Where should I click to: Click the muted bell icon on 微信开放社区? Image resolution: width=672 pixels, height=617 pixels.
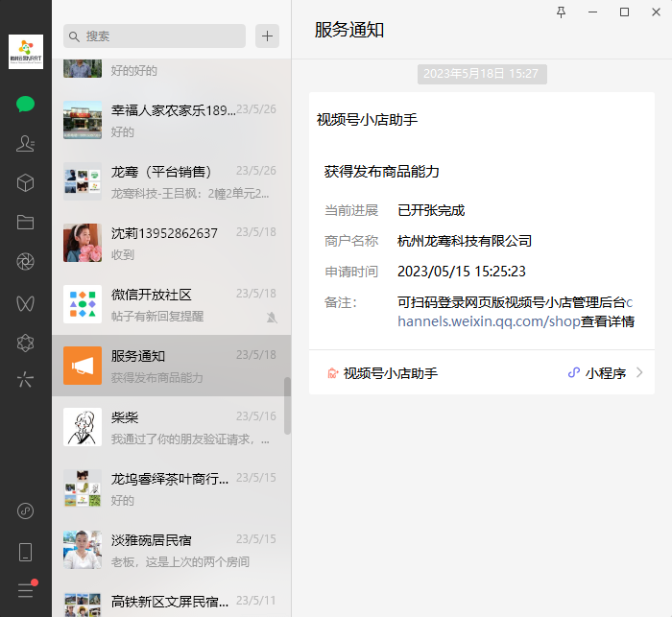272,318
